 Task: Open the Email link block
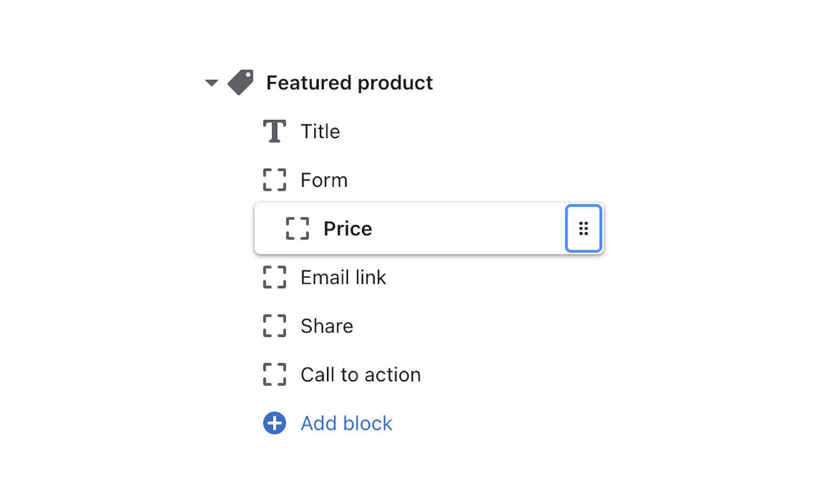click(x=343, y=277)
